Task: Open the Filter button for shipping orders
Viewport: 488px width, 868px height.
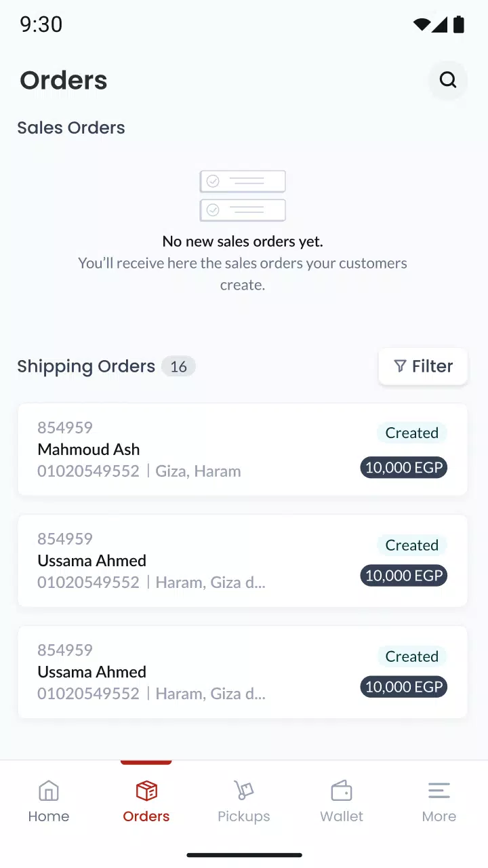Action: tap(423, 366)
